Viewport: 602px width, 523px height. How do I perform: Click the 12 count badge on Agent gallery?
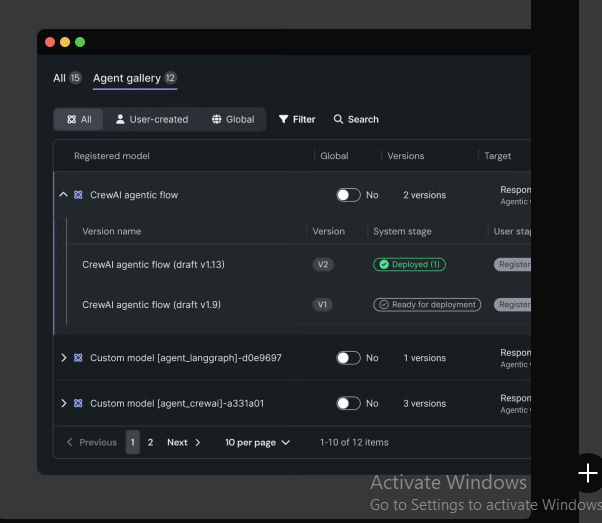coord(170,78)
